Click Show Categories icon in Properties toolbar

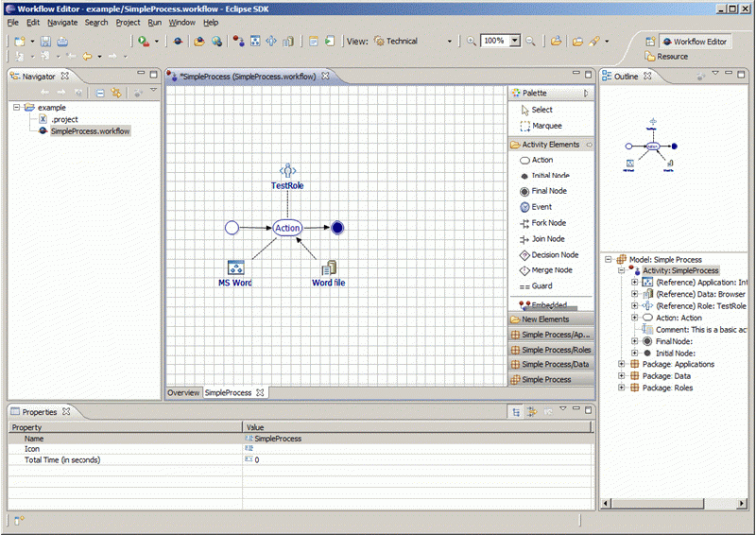(516, 412)
